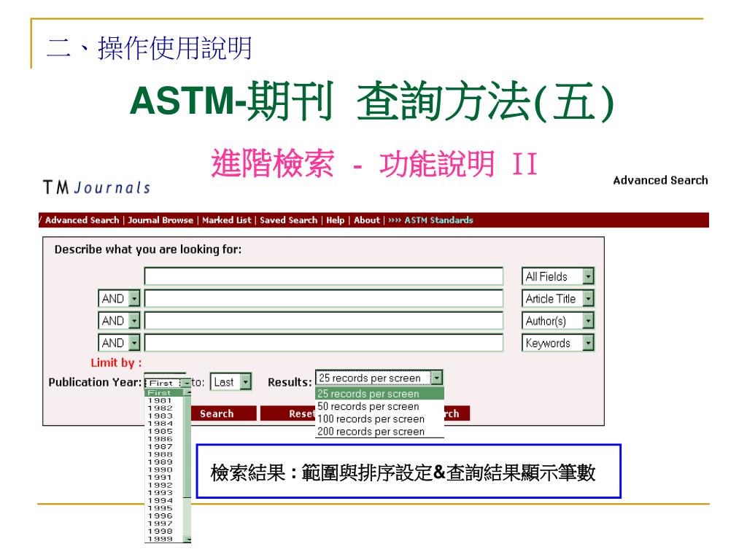Click the search field beside Article Title
Screen dimensions: 747x560
323,298
